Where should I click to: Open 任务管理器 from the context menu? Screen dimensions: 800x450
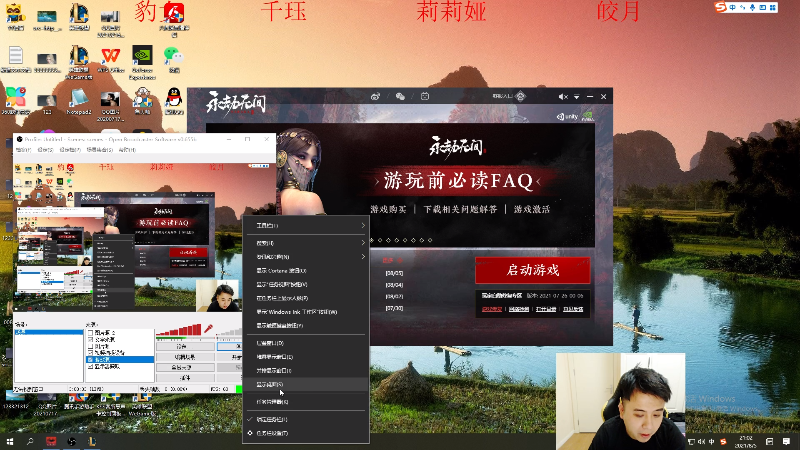click(306, 402)
